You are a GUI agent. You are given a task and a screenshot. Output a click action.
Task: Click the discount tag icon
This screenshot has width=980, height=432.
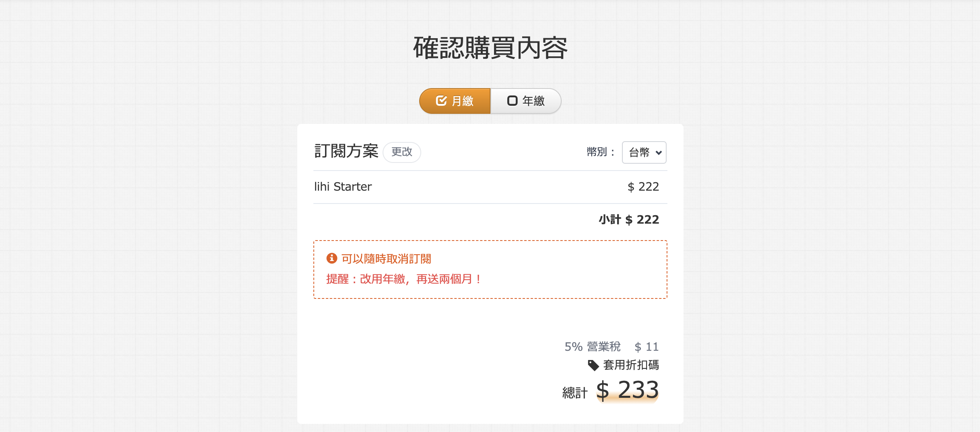click(x=593, y=365)
